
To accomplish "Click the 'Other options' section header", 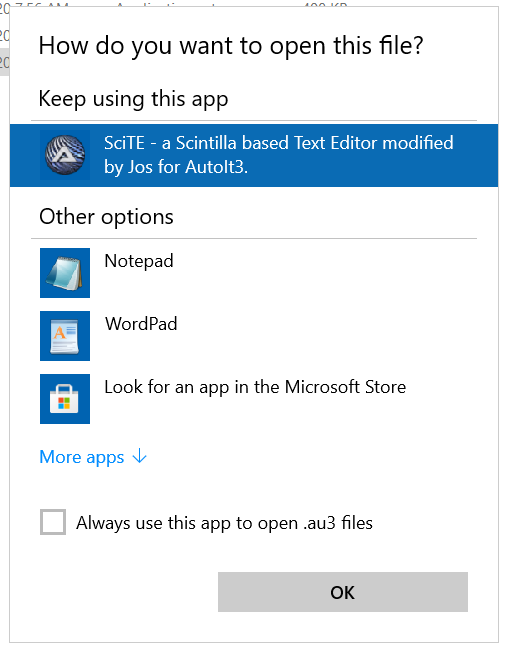I will coord(106,217).
